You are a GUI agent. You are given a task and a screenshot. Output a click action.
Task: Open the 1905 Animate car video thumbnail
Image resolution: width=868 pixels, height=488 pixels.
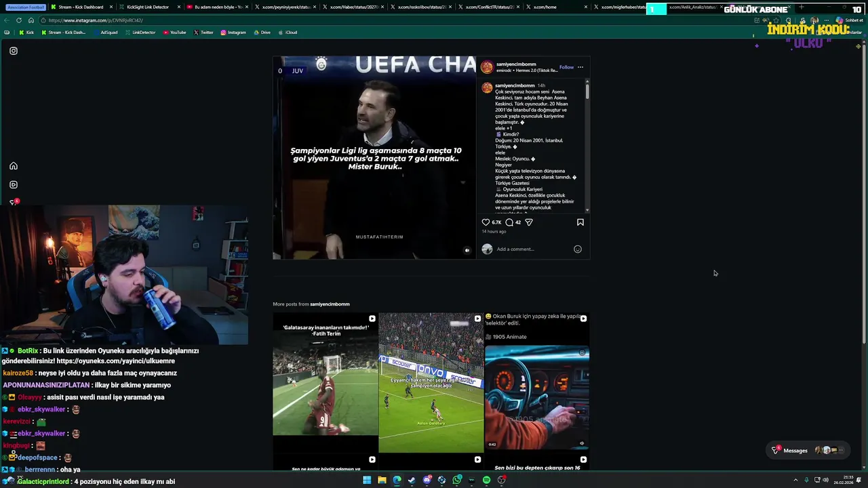537,383
